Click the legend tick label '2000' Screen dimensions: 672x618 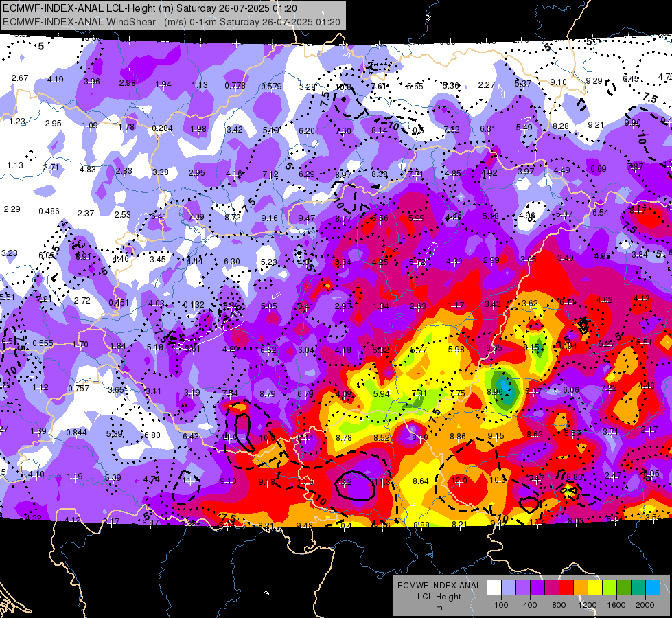645,605
